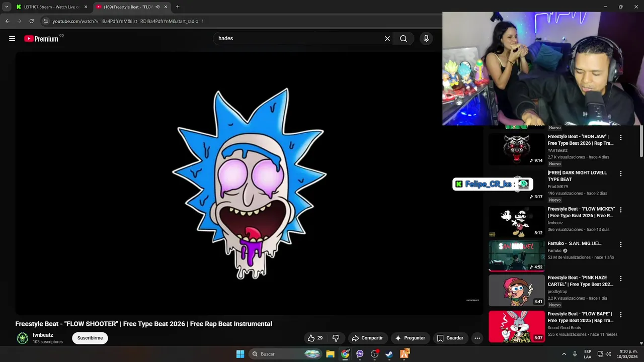Select the IRON JAW tiger thumbnail
Viewport: 644px width, 362px height.
517,149
